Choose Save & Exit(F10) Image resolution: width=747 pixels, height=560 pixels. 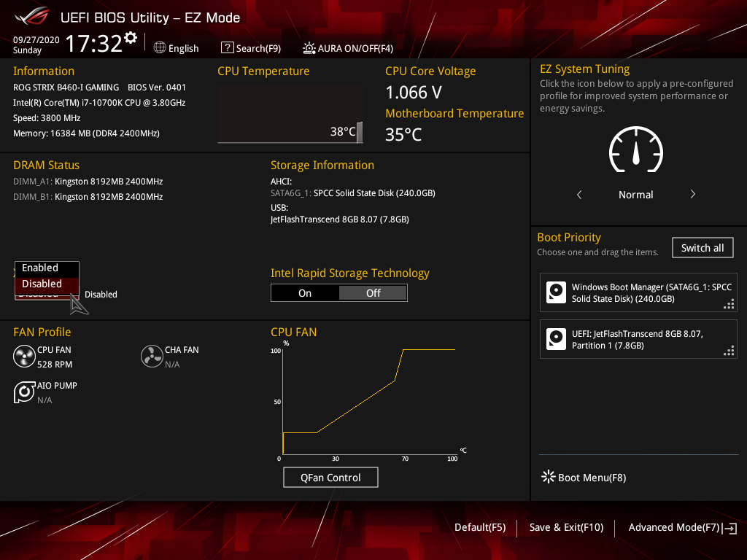pos(566,527)
